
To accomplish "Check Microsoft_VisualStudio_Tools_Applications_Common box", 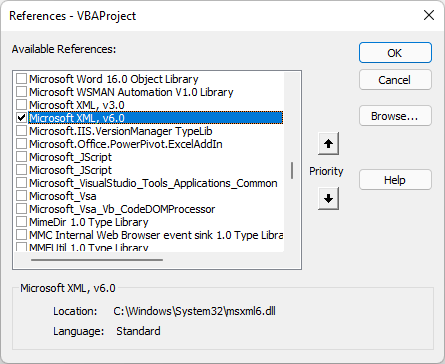I will click(x=22, y=183).
